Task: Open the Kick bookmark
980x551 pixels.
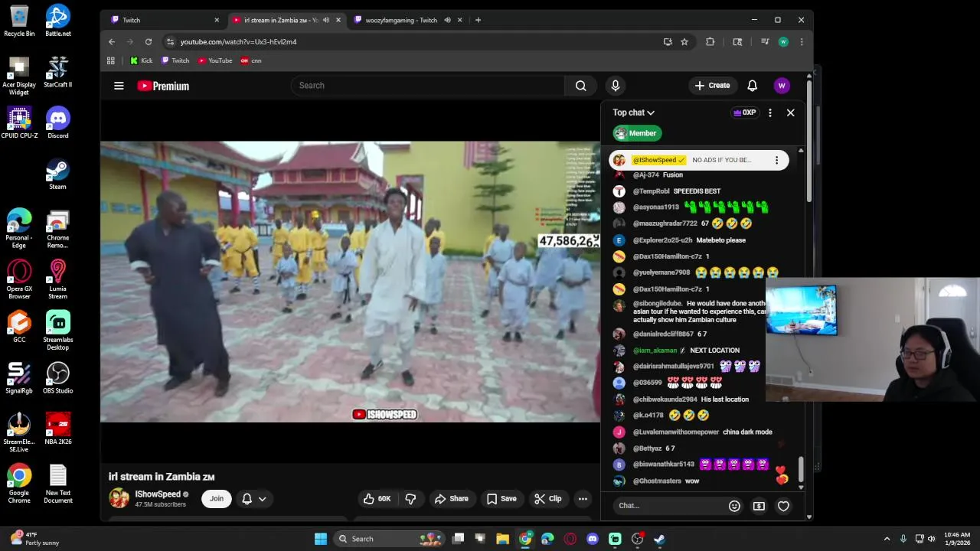Action: [x=141, y=60]
